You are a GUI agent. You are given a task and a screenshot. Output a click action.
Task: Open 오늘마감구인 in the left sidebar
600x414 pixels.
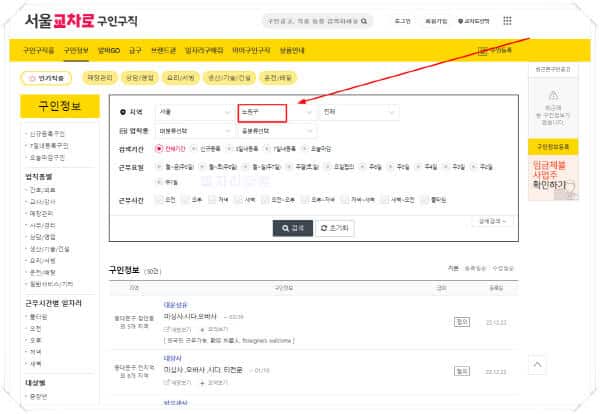coord(47,158)
